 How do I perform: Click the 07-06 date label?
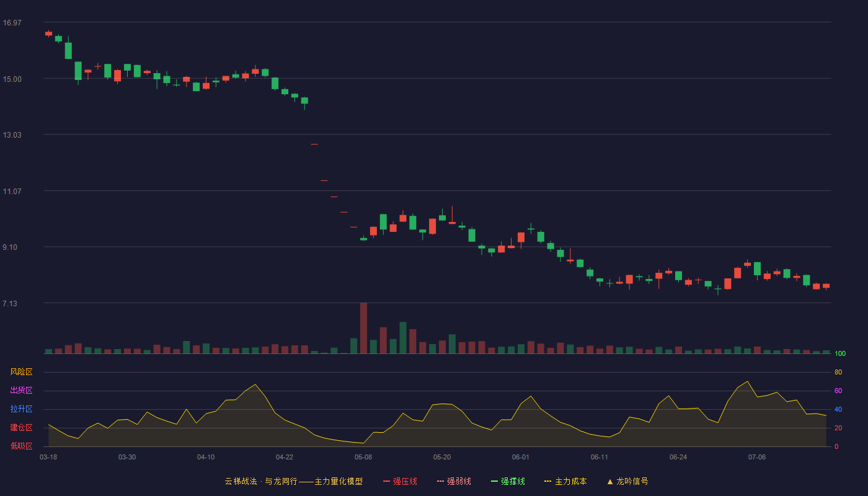(x=757, y=457)
